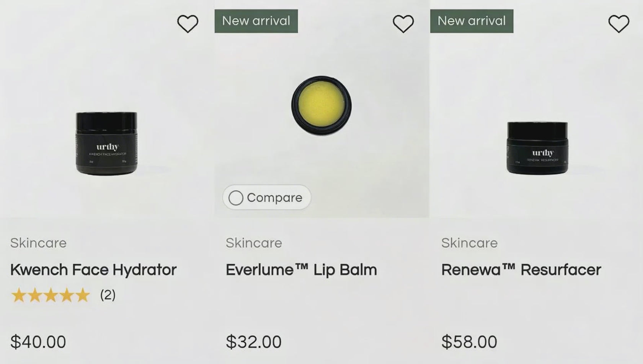The height and width of the screenshot is (364, 643).
Task: Toggle Compare checkbox on Everlume Lip Balm
Action: pyautogui.click(x=236, y=198)
